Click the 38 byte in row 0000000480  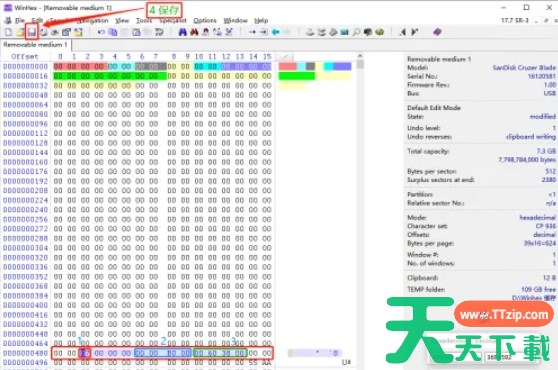tap(226, 353)
